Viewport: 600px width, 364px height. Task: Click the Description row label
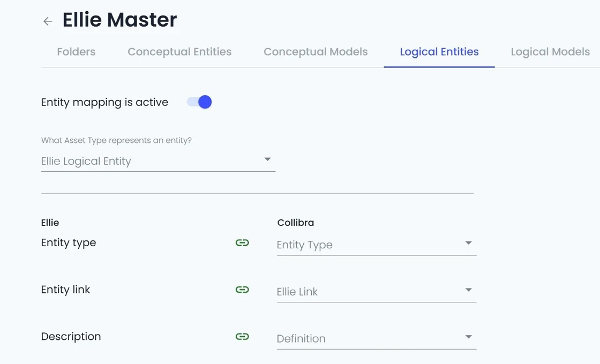[x=71, y=337]
